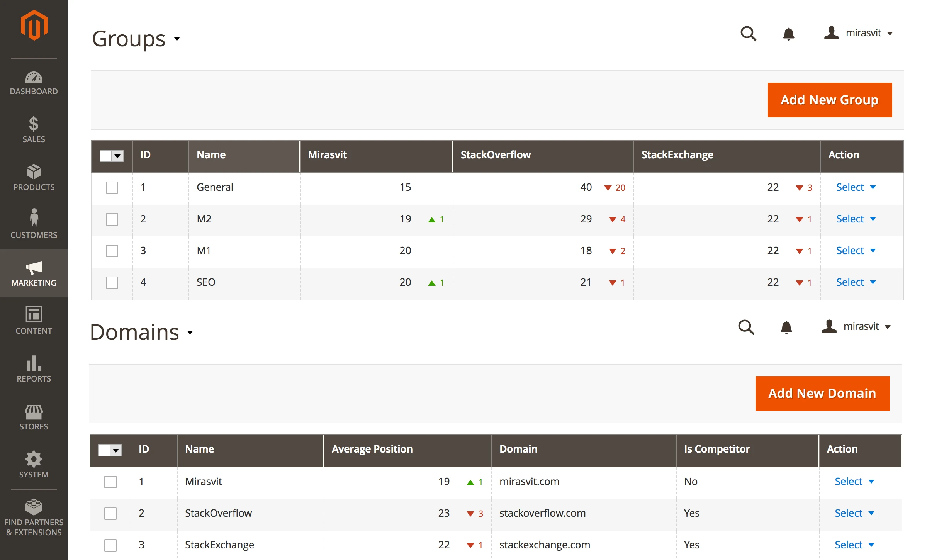The height and width of the screenshot is (560, 927).
Task: Open Select action for General group
Action: tap(856, 187)
